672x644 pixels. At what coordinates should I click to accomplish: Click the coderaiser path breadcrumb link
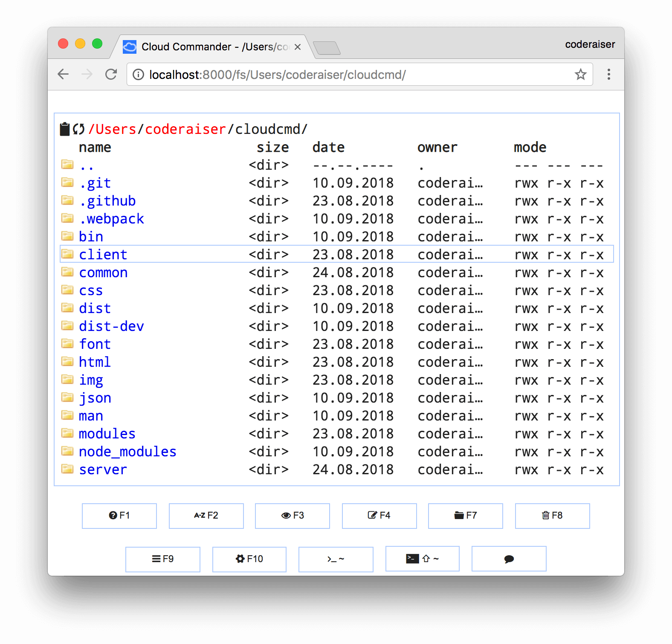coord(185,129)
